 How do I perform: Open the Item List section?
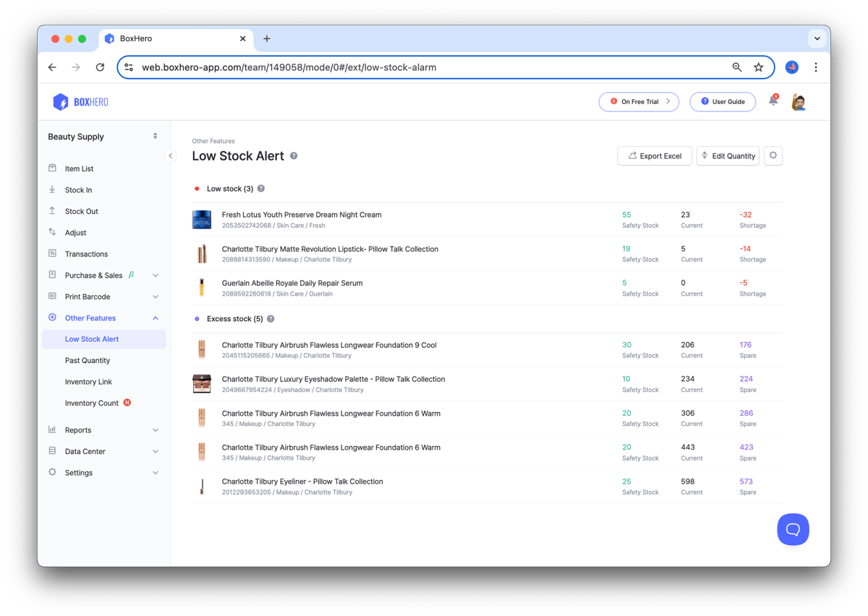click(77, 168)
